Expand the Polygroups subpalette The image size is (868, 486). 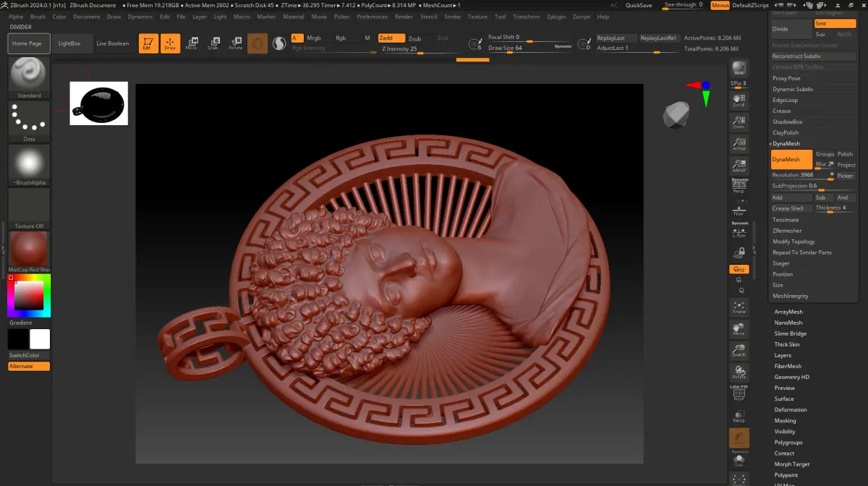pos(788,442)
